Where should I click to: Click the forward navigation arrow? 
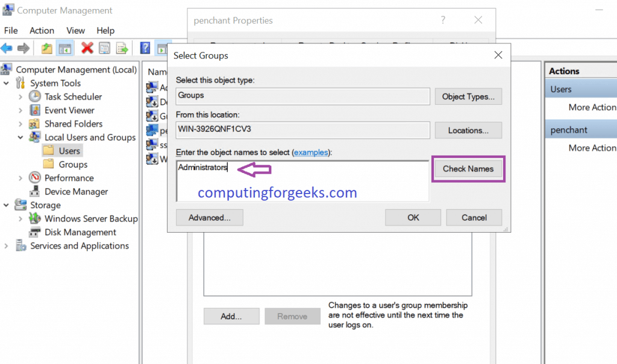(23, 48)
